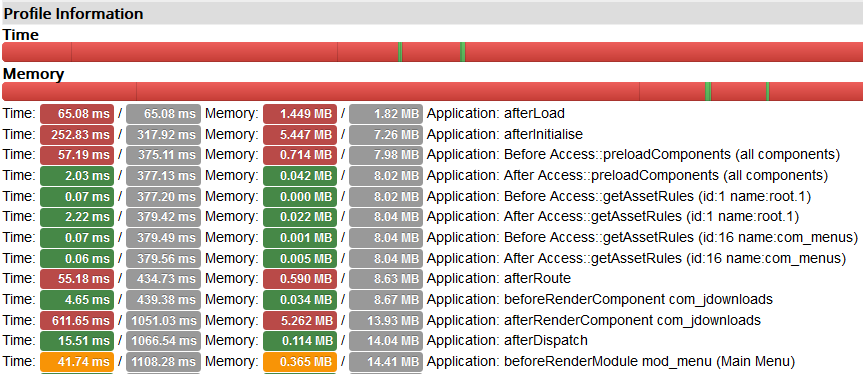Click the orange 0.365 MB memory badge
Viewport: 863px width, 374px height.
(x=300, y=361)
